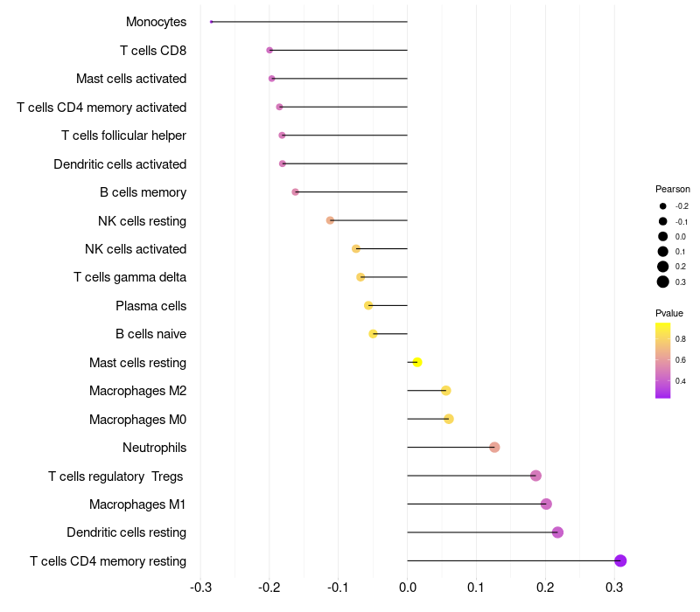This screenshot has height=612, width=700.
Task: Select the Macrophages M1 data dot
Action: coord(546,504)
